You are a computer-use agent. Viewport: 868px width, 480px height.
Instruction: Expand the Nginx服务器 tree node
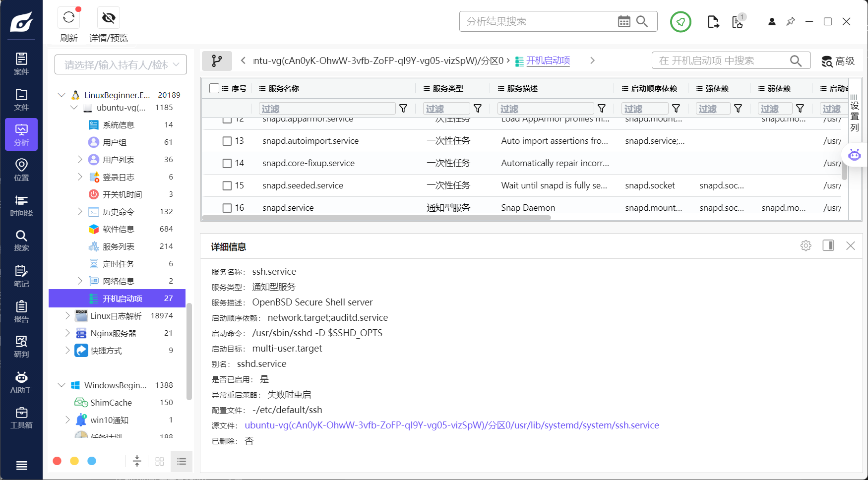click(x=67, y=333)
